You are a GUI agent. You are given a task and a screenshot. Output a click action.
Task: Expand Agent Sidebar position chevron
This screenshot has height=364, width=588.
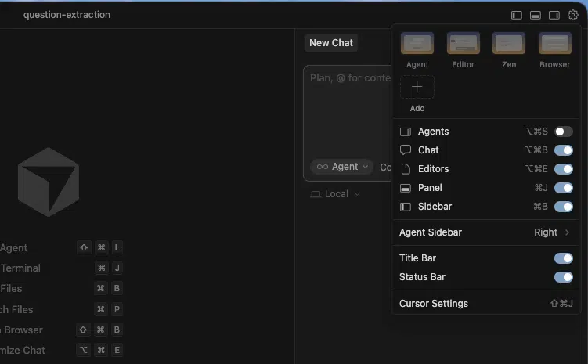pyautogui.click(x=567, y=232)
